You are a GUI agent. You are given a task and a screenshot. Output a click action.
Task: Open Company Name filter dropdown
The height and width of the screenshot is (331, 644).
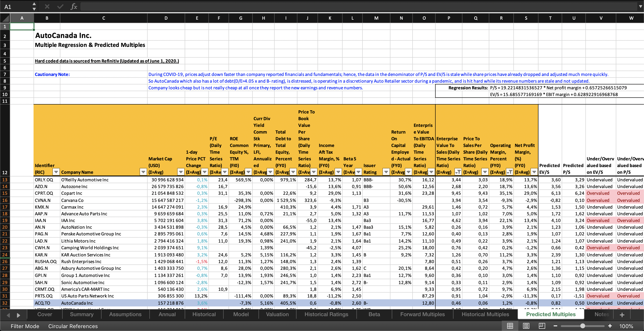(x=143, y=172)
